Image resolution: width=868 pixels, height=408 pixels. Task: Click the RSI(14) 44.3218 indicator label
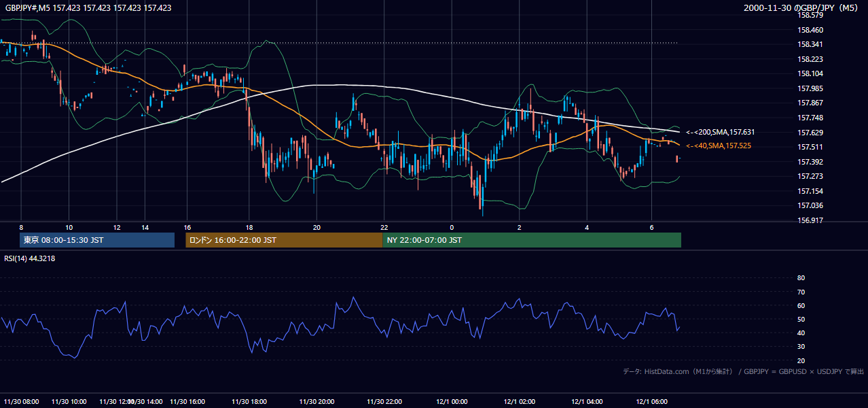click(30, 258)
